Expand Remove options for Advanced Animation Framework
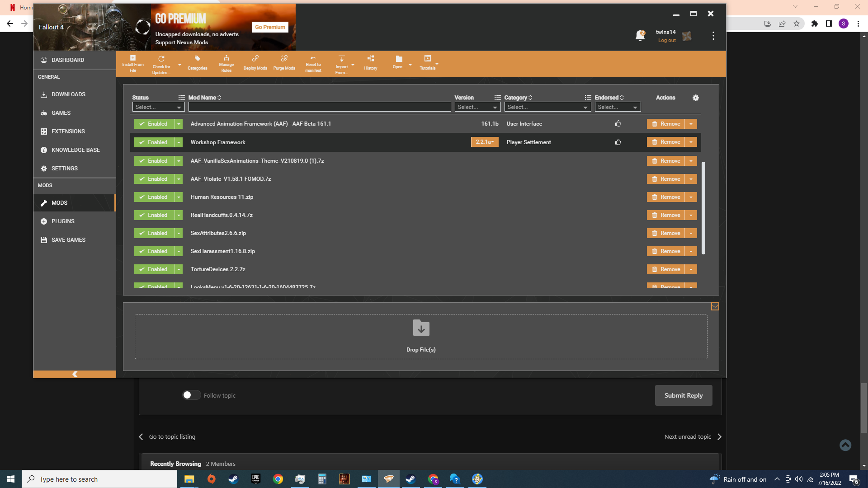The image size is (868, 488). (691, 124)
